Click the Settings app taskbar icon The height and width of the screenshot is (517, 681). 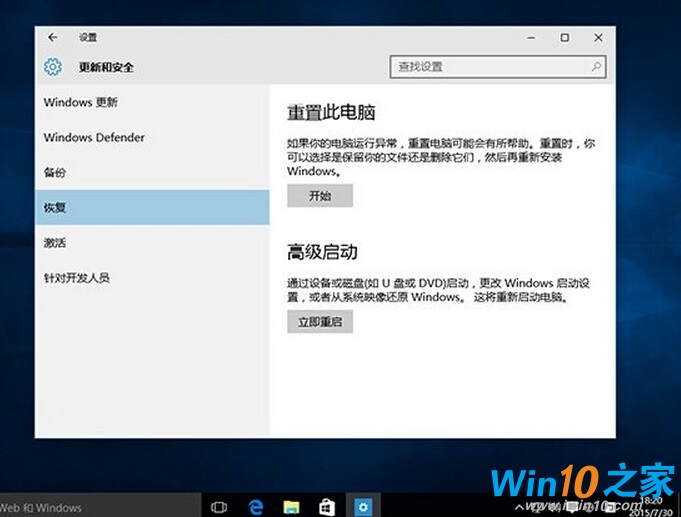[364, 506]
